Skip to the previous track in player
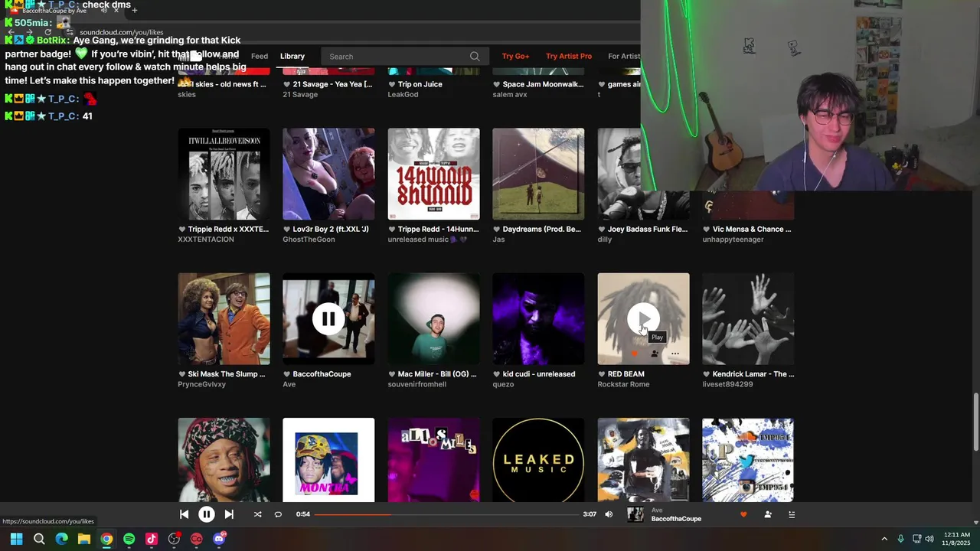The width and height of the screenshot is (980, 551). point(184,514)
